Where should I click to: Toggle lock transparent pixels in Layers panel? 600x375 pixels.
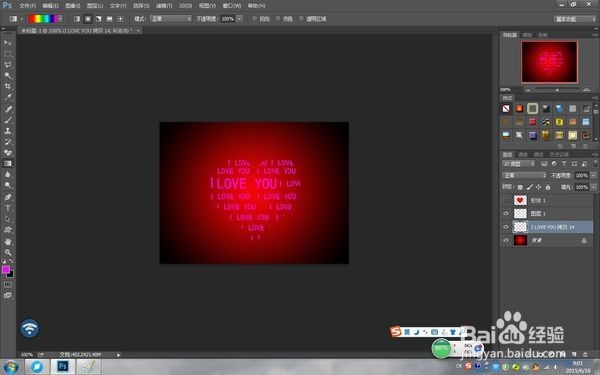tap(520, 187)
